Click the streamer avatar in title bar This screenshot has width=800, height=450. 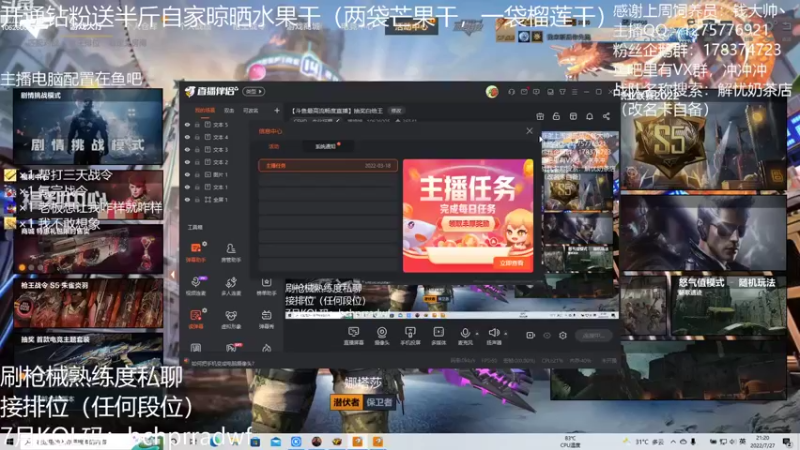point(492,92)
